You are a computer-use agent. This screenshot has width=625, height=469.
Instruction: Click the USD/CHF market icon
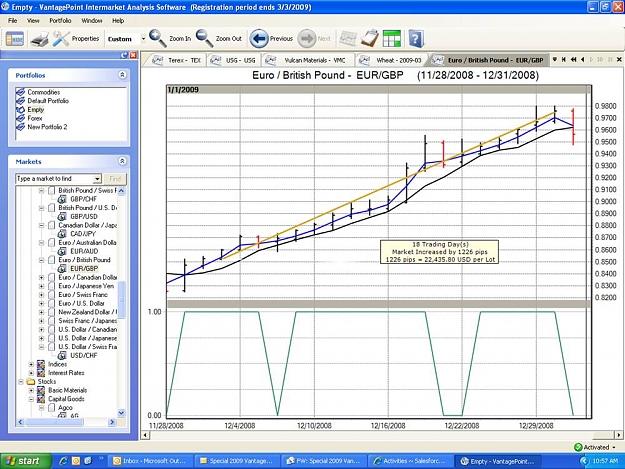click(62, 355)
